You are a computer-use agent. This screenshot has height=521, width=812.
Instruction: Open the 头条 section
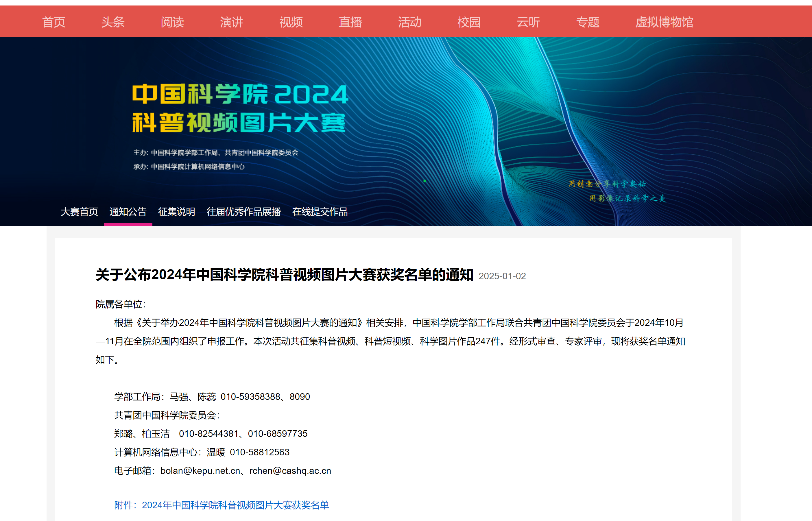coord(113,22)
